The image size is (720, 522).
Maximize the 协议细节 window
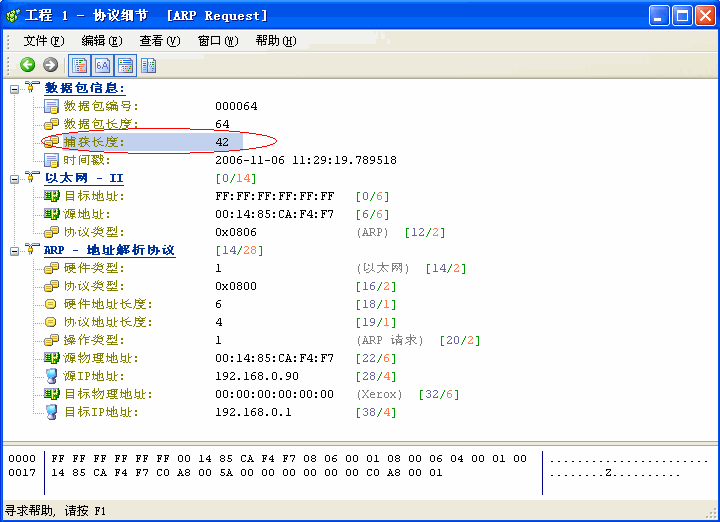(682, 16)
